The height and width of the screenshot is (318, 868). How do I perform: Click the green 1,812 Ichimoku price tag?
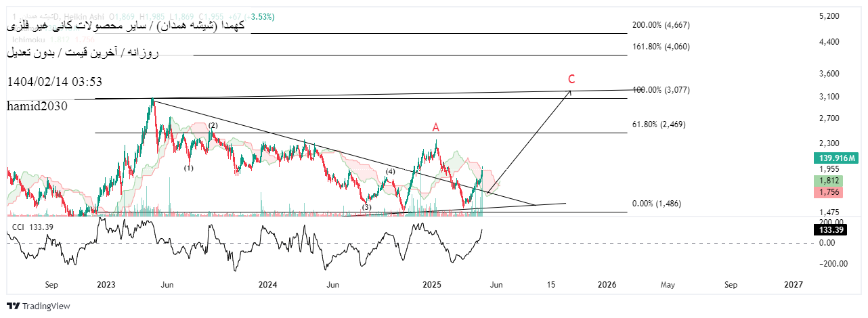[829, 181]
